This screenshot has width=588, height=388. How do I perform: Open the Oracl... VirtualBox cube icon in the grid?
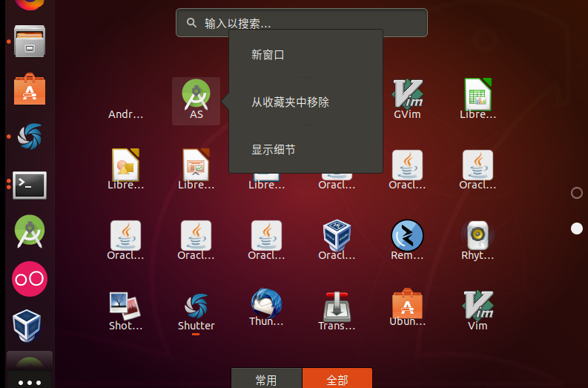point(337,240)
